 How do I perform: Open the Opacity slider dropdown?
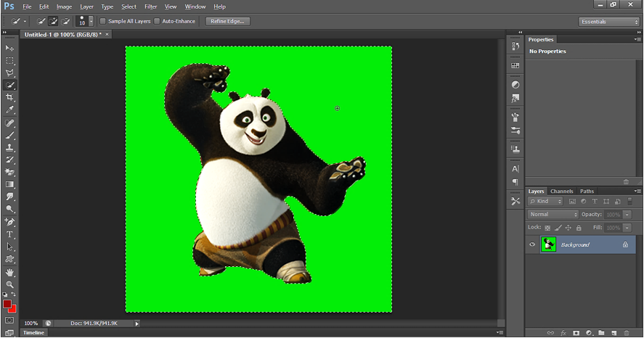(627, 215)
